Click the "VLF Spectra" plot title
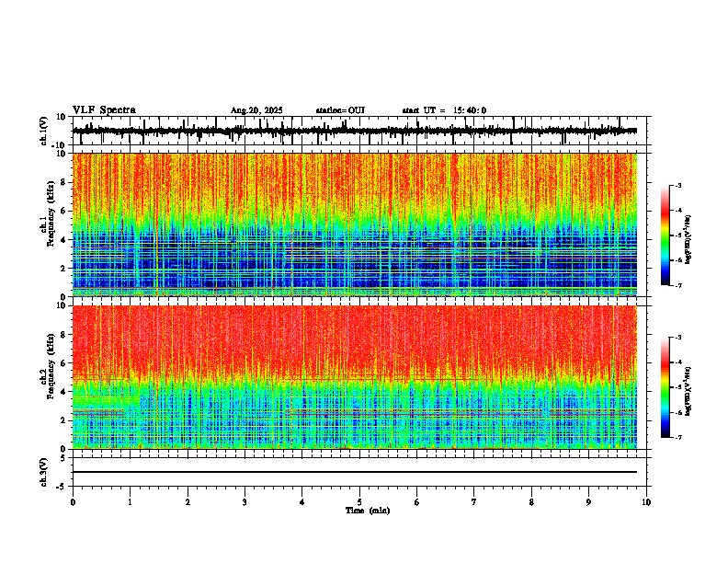This screenshot has height=563, width=728. click(104, 110)
